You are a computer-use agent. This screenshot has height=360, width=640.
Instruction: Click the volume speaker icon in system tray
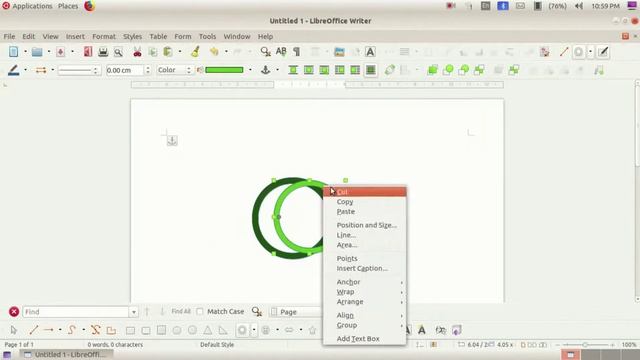[578, 6]
